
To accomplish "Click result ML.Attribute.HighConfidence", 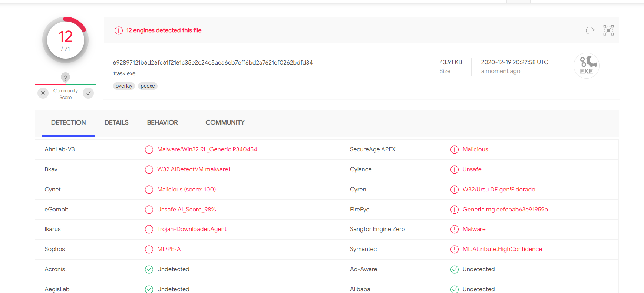I will [x=502, y=249].
